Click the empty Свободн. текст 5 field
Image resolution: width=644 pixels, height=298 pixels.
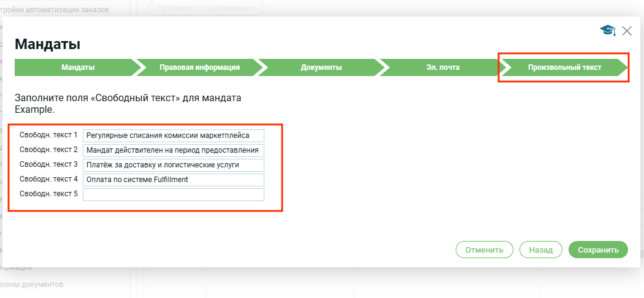(x=173, y=194)
